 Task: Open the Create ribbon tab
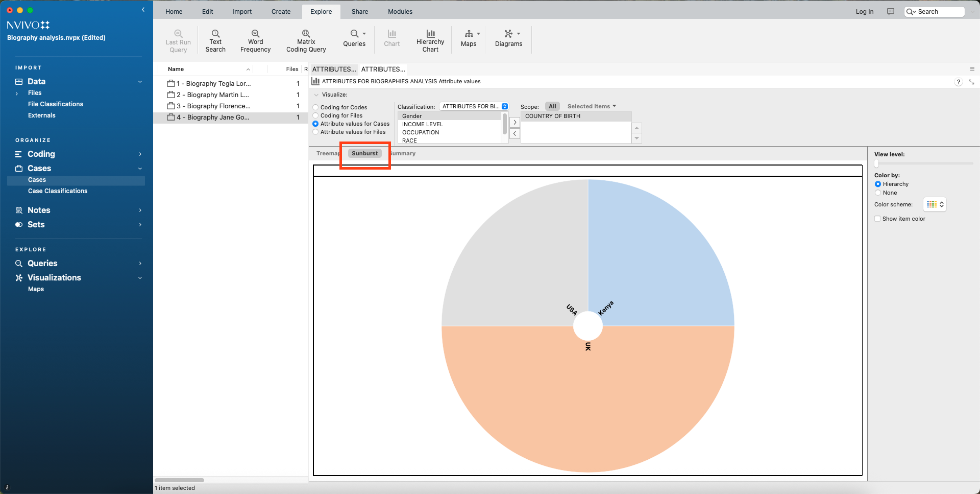tap(281, 12)
